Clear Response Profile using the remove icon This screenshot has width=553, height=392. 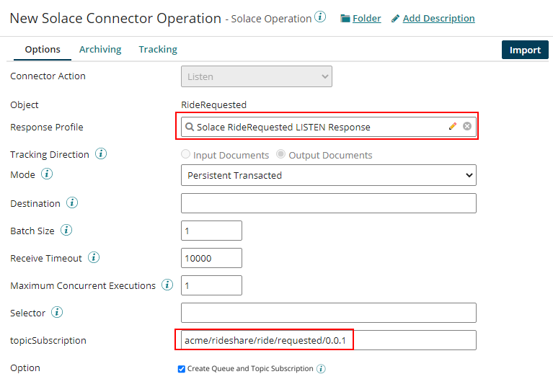pos(467,127)
